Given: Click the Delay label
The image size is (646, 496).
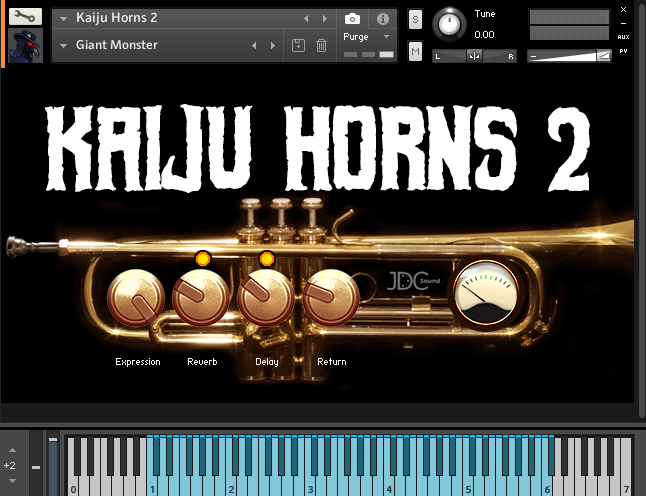Looking at the screenshot, I should (x=267, y=362).
